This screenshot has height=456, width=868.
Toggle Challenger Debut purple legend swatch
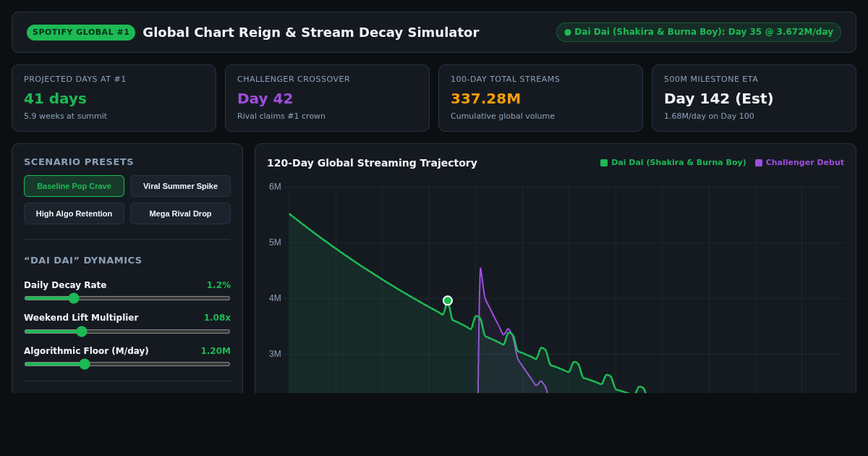(759, 163)
